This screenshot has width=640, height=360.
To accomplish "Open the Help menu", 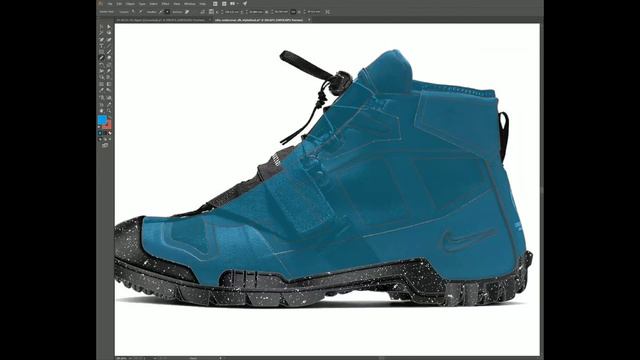I will point(203,4).
